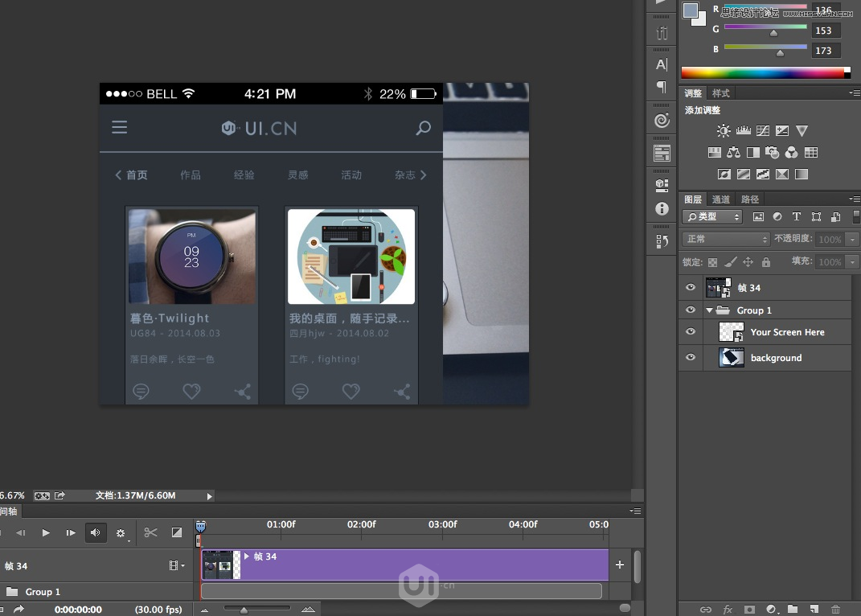
Task: Add media with the track plus button
Action: tap(619, 565)
